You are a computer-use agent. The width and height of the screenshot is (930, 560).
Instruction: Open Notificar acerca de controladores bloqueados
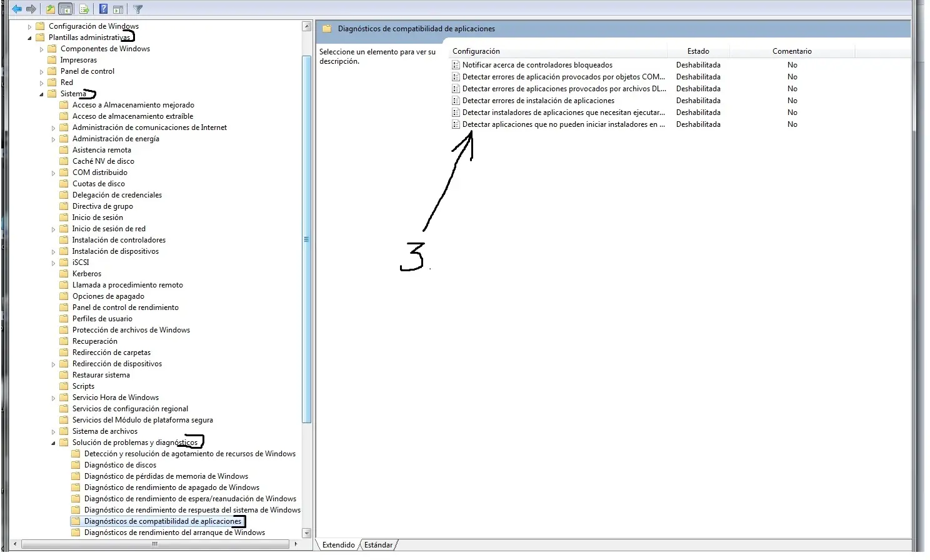537,65
